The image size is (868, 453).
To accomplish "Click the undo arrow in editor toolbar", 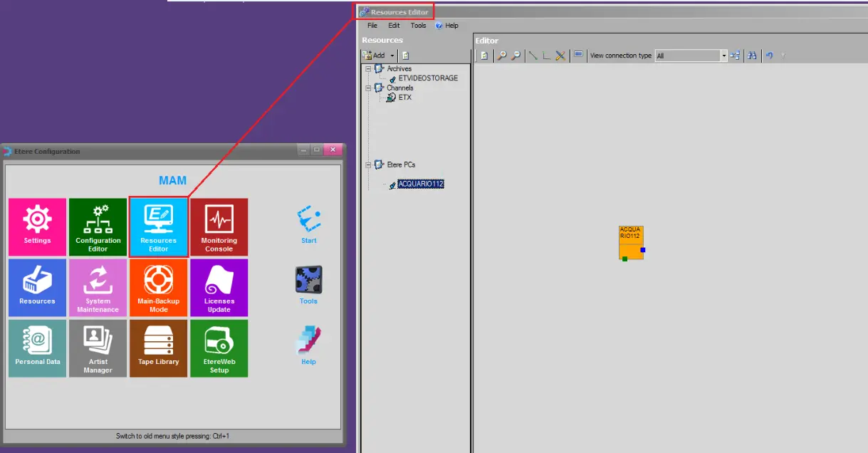I will click(769, 56).
